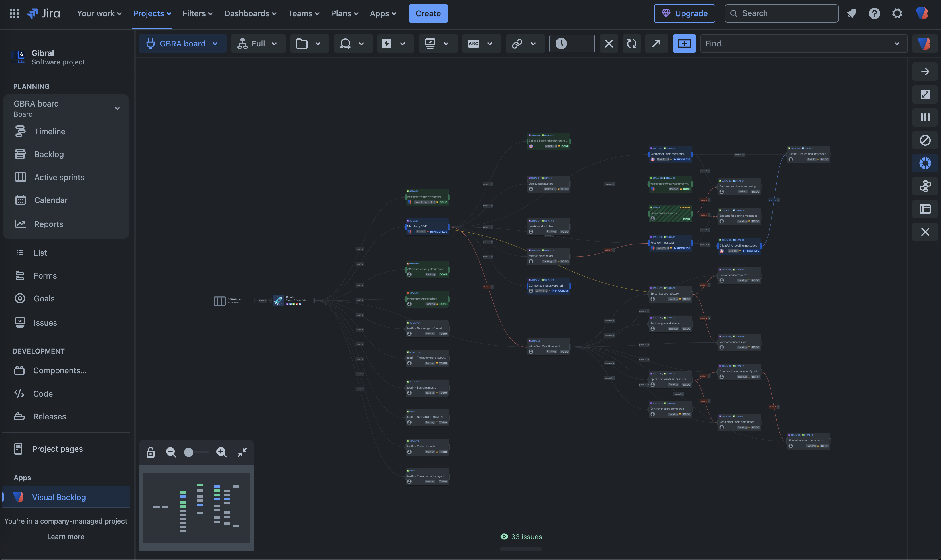Open the GBRA board dropdown in toolbar
This screenshot has width=941, height=560.
(183, 44)
